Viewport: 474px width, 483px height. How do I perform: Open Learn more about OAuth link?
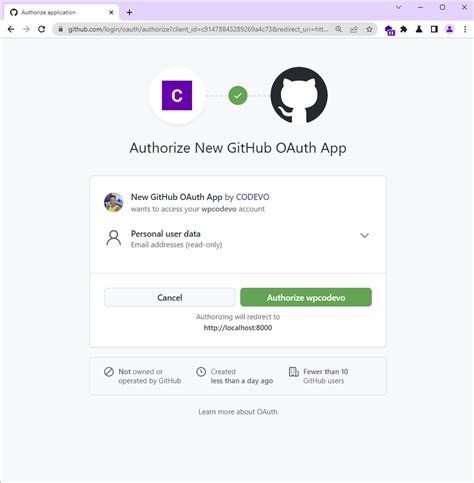coord(238,412)
